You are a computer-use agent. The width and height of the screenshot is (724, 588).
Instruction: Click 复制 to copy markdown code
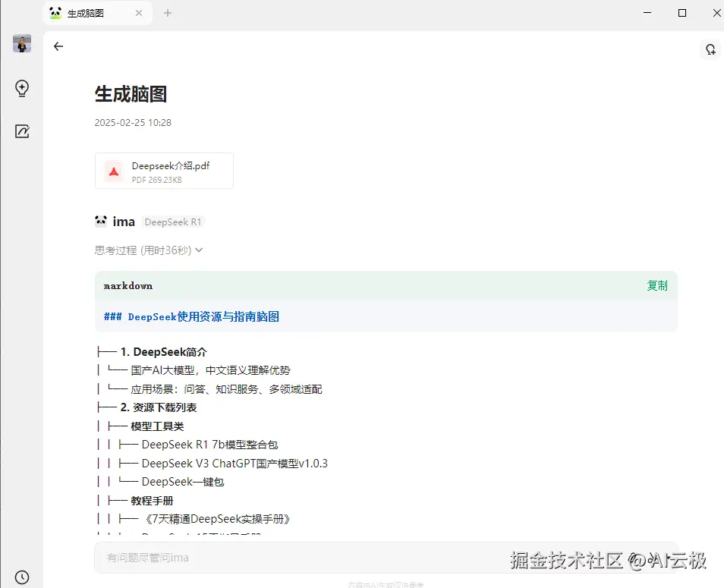pyautogui.click(x=657, y=286)
